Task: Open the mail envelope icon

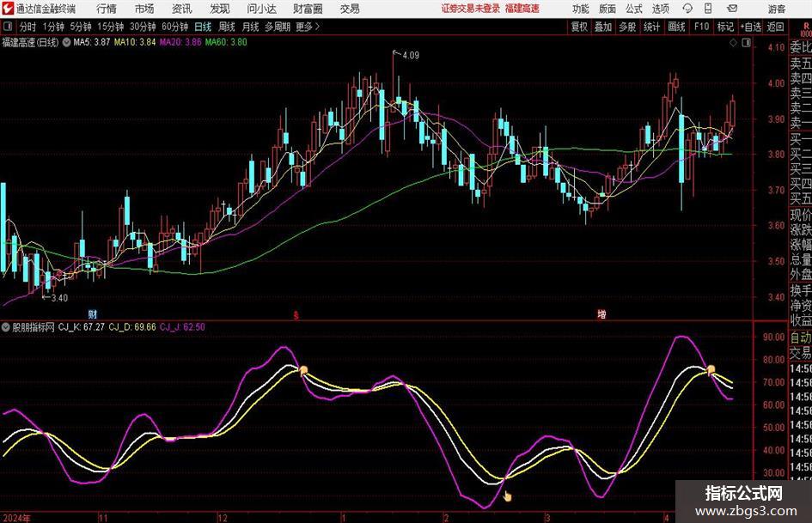Action: tap(732, 9)
